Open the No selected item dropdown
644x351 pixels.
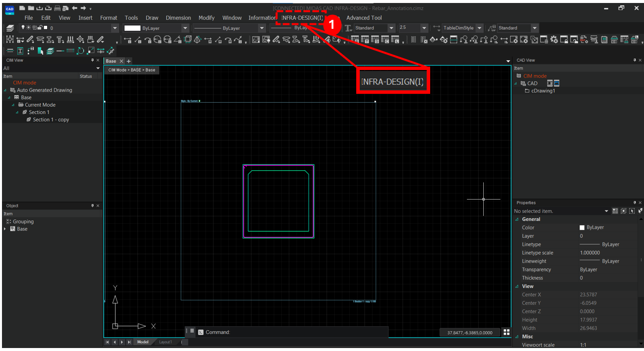pyautogui.click(x=606, y=211)
